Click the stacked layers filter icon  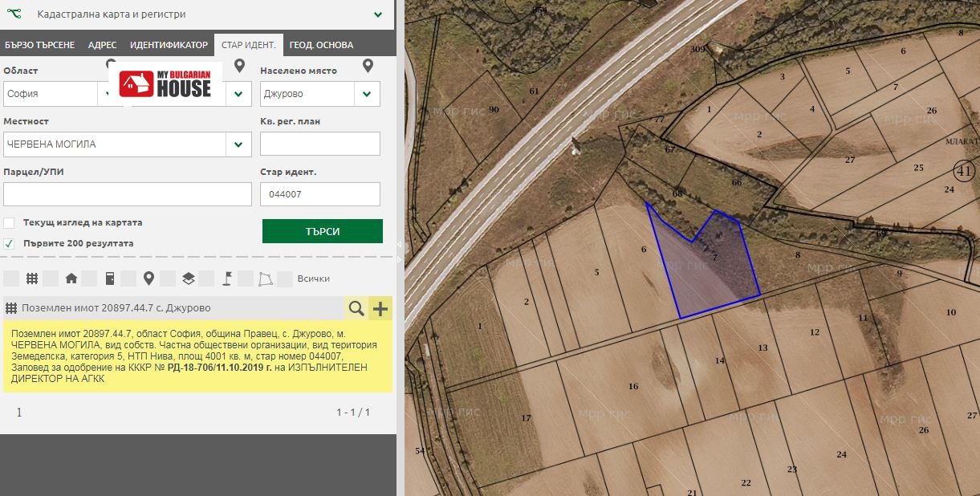tap(188, 278)
